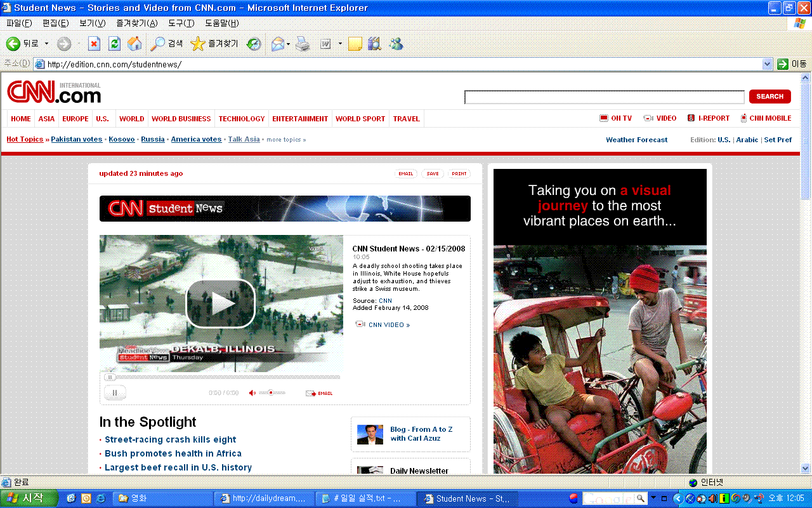Open Carl Azuz blog thumbnail
The width and height of the screenshot is (812, 508).
(x=370, y=434)
